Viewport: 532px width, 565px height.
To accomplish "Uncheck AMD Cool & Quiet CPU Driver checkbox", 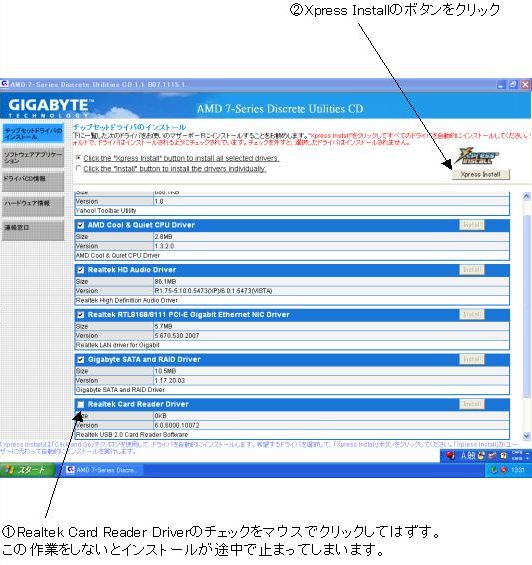I will (81, 225).
